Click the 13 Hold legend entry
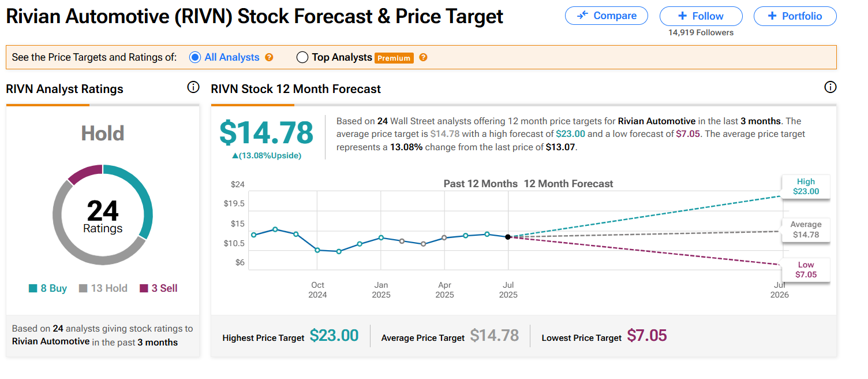868x379 pixels. click(x=103, y=288)
